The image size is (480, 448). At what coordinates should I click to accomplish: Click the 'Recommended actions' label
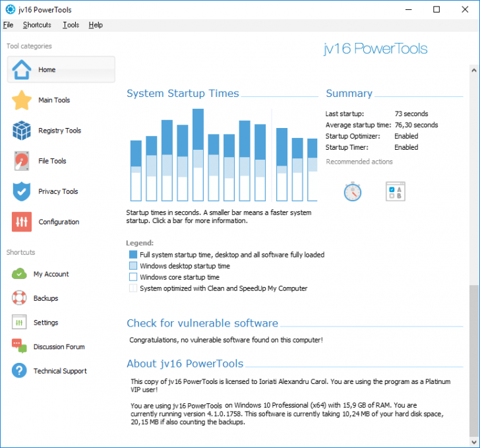359,162
